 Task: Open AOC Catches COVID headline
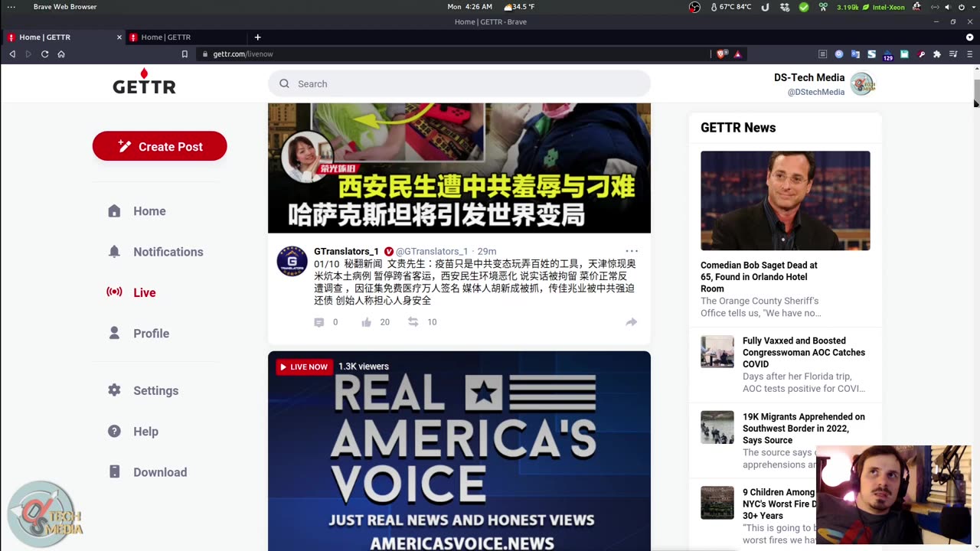pyautogui.click(x=804, y=352)
